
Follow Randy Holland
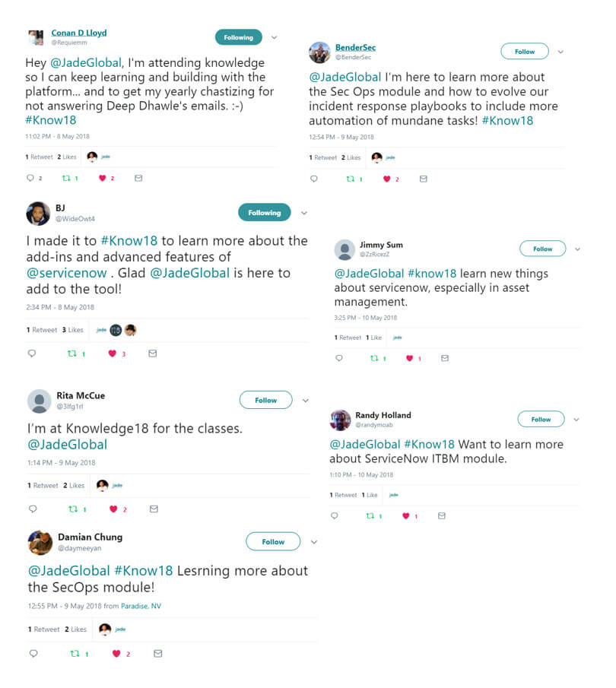541,419
